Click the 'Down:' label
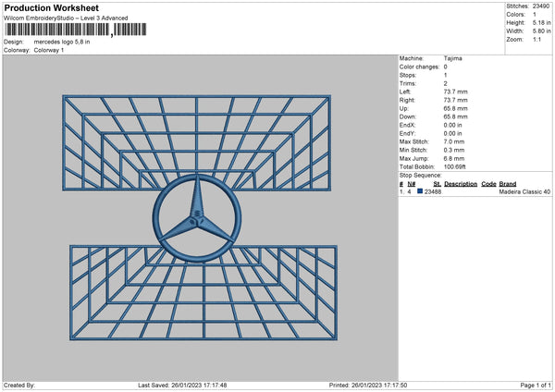The height and width of the screenshot is (392, 555). pos(407,116)
